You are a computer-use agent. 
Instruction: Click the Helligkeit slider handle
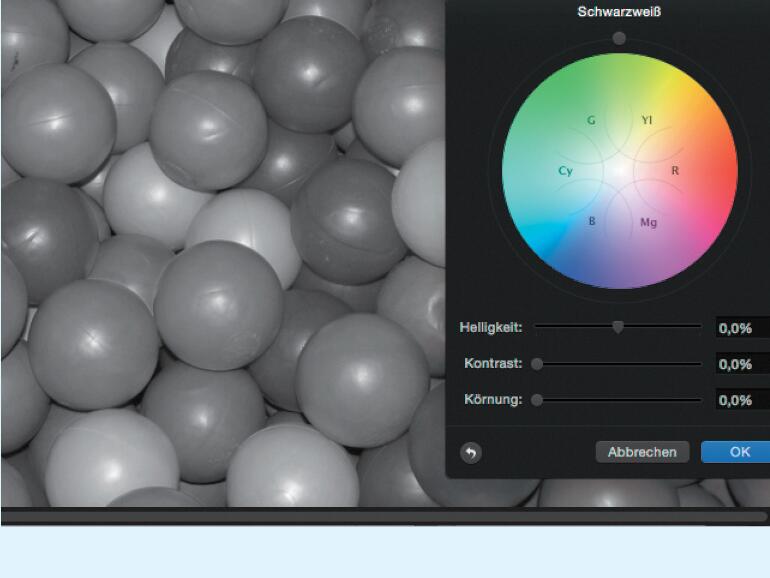pos(618,326)
